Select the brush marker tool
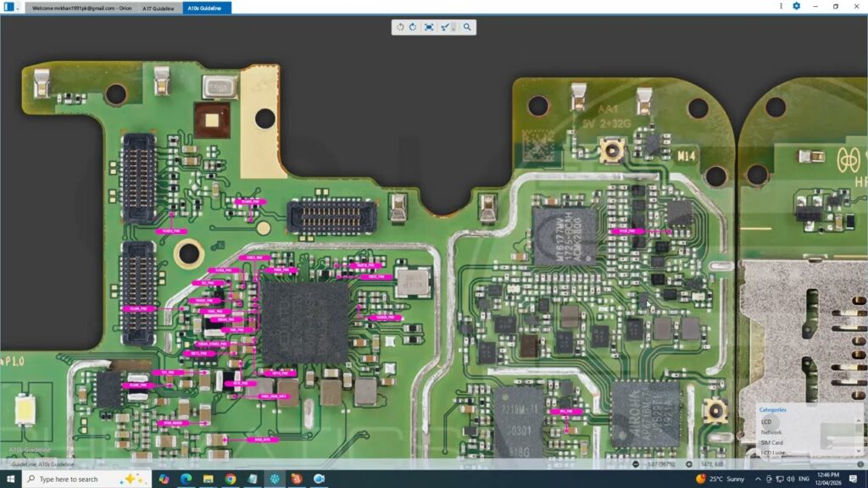 click(445, 27)
